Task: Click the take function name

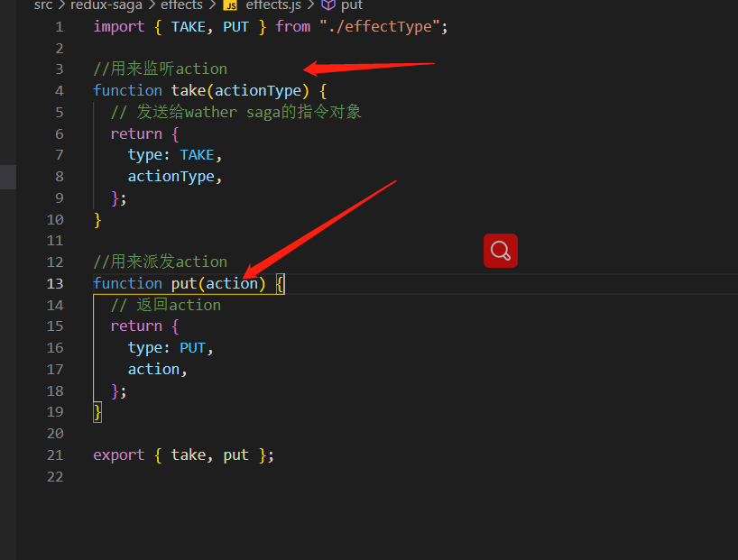Action: pyautogui.click(x=189, y=90)
